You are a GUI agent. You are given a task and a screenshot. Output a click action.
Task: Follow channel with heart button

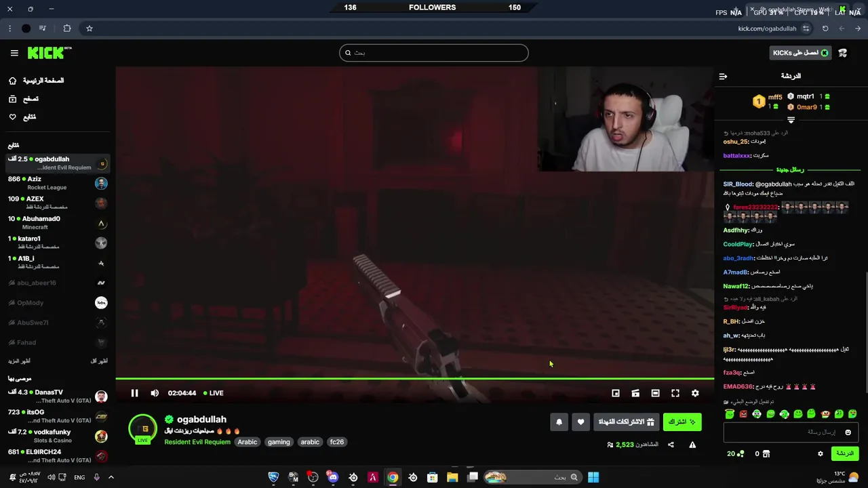coord(580,422)
